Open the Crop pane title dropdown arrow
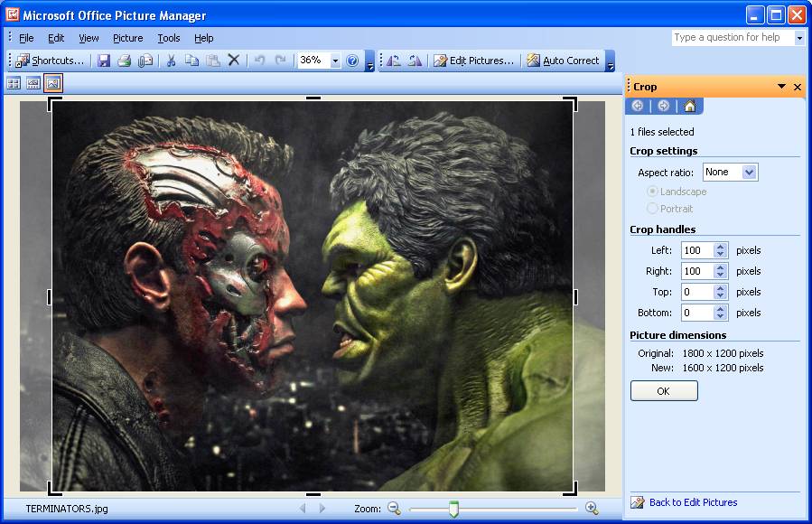Image resolution: width=812 pixels, height=524 pixels. [x=781, y=87]
